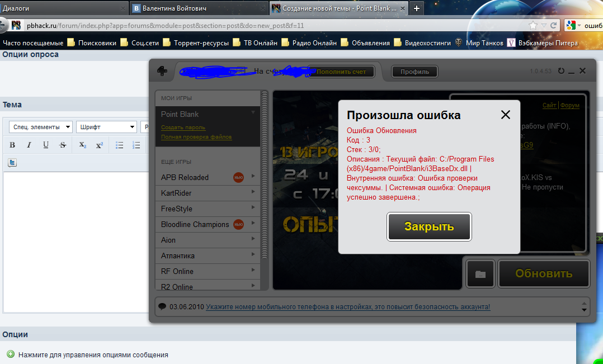Click the pbhack site favicon in address bar
The height and width of the screenshot is (364, 603).
pos(16,26)
